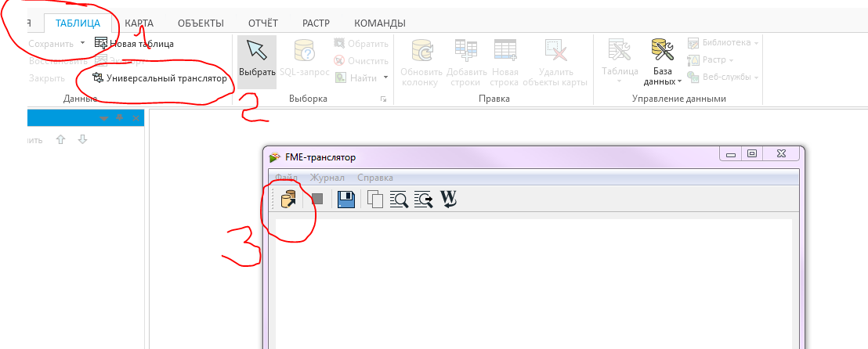
Task: Activate the Выбрать selection tool
Action: pyautogui.click(x=257, y=62)
